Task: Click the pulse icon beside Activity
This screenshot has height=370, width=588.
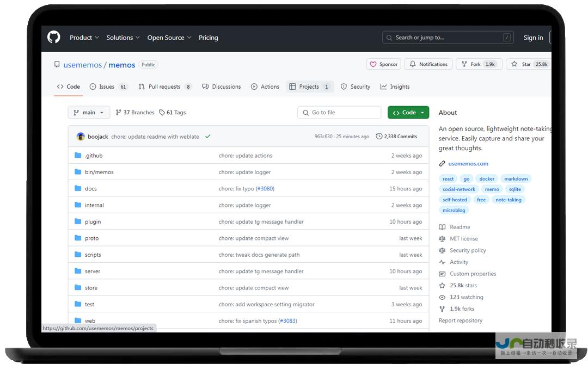Action: 442,262
